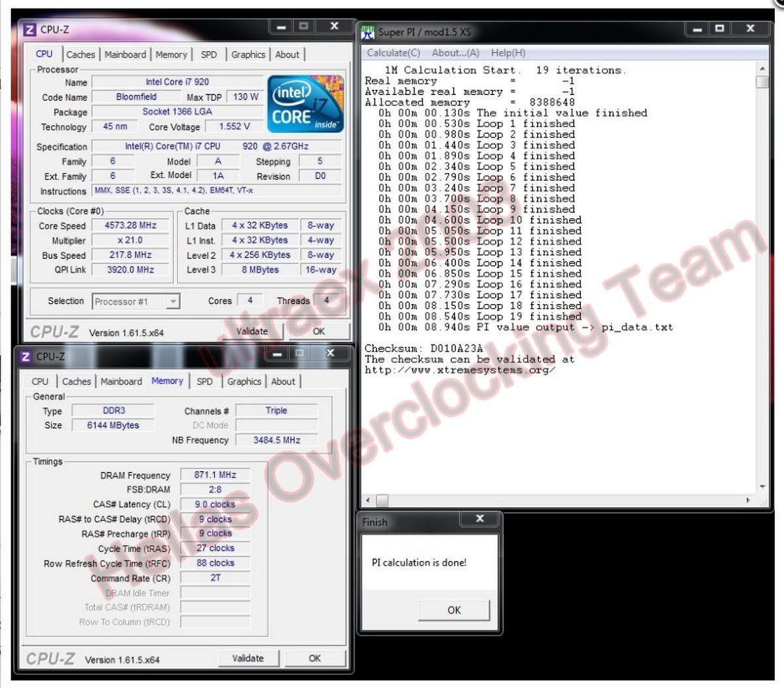Click OK in the lower CPU-Z Memory window
Image resolution: width=784 pixels, height=688 pixels.
(x=314, y=659)
